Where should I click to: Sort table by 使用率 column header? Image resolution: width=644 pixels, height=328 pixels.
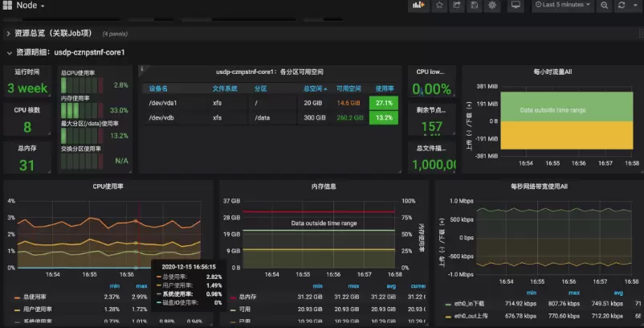click(x=385, y=88)
